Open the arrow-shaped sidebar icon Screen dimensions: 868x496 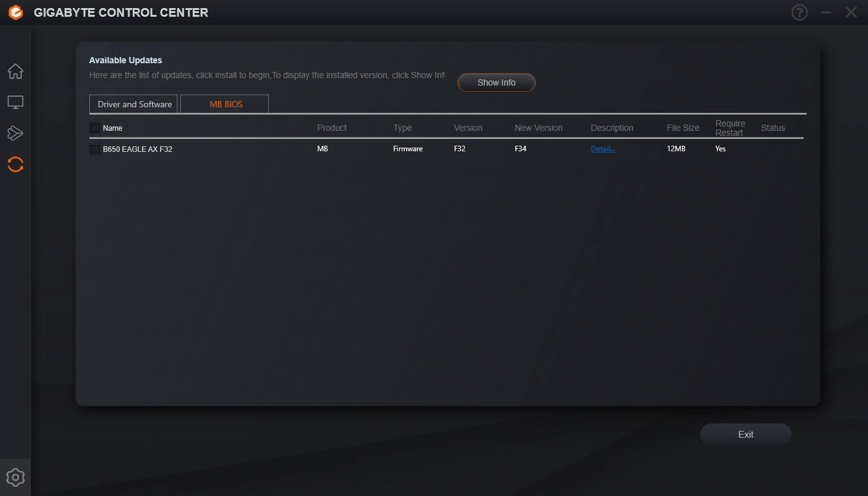15,133
